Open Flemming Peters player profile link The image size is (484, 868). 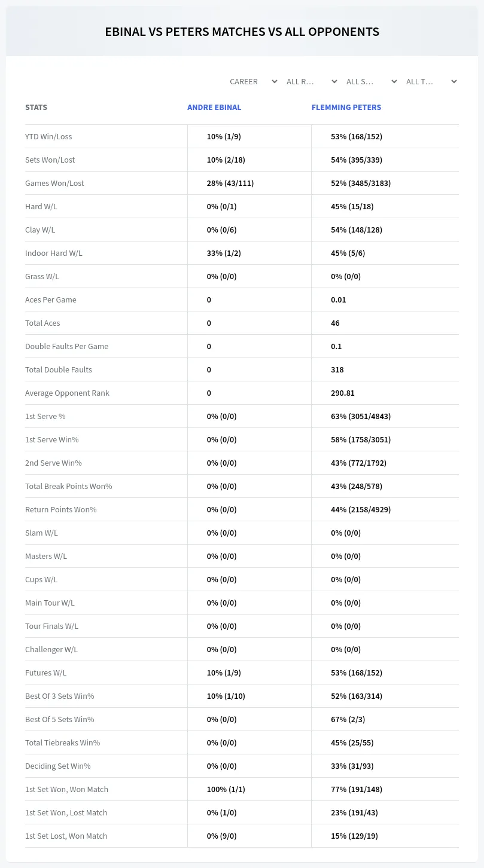pyautogui.click(x=346, y=108)
